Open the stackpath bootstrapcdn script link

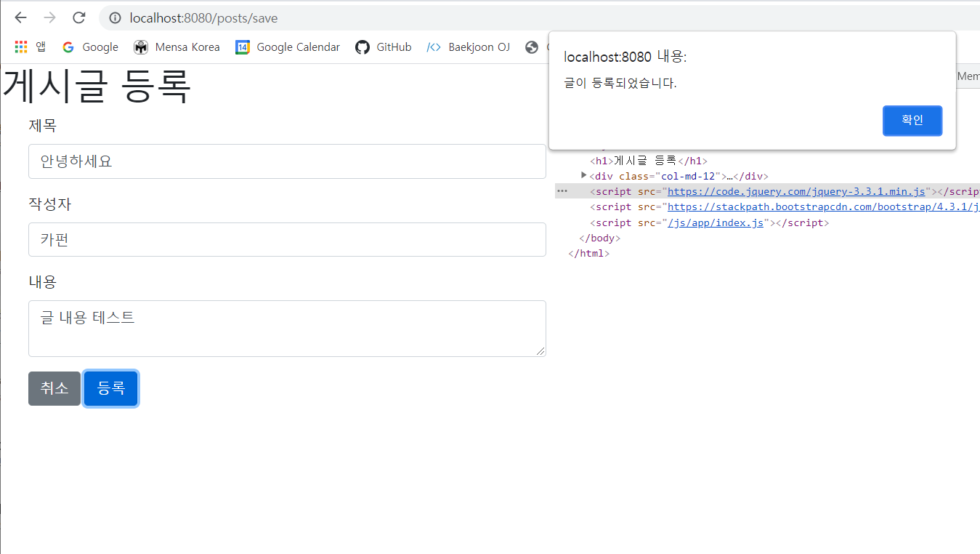point(824,207)
